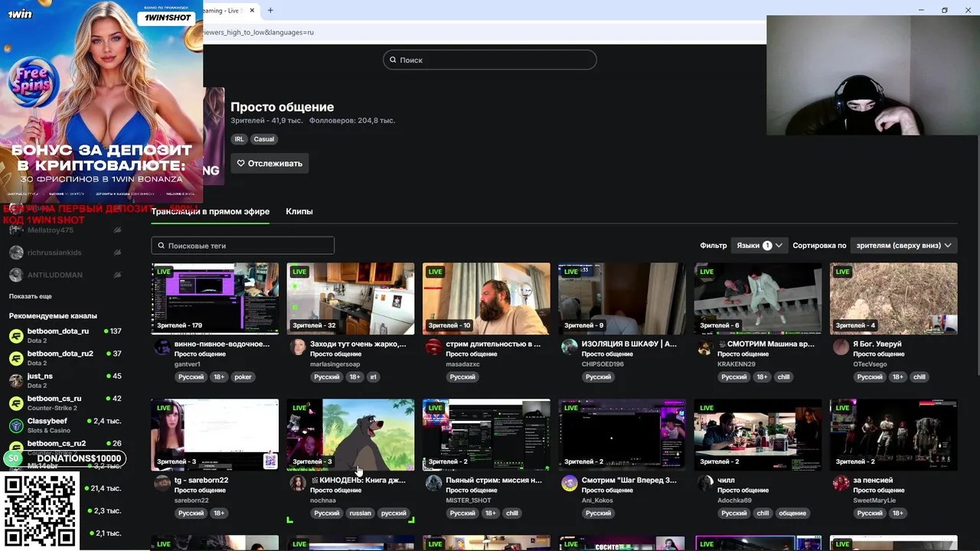The width and height of the screenshot is (980, 551).
Task: Click the Casual category tag
Action: pyautogui.click(x=264, y=139)
